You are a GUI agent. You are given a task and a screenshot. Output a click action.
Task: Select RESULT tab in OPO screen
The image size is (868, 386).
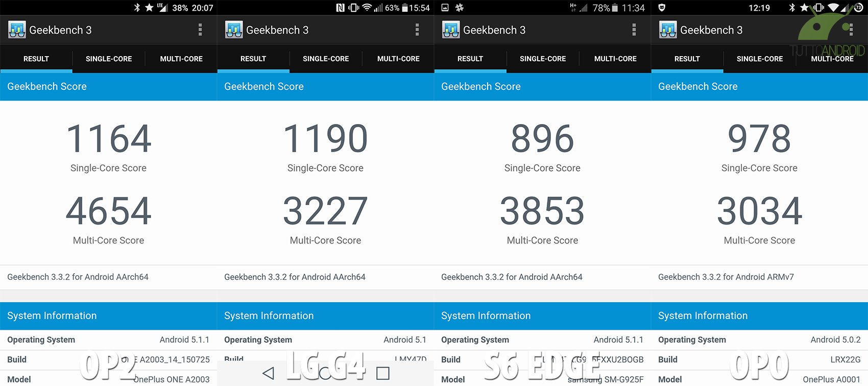point(687,59)
